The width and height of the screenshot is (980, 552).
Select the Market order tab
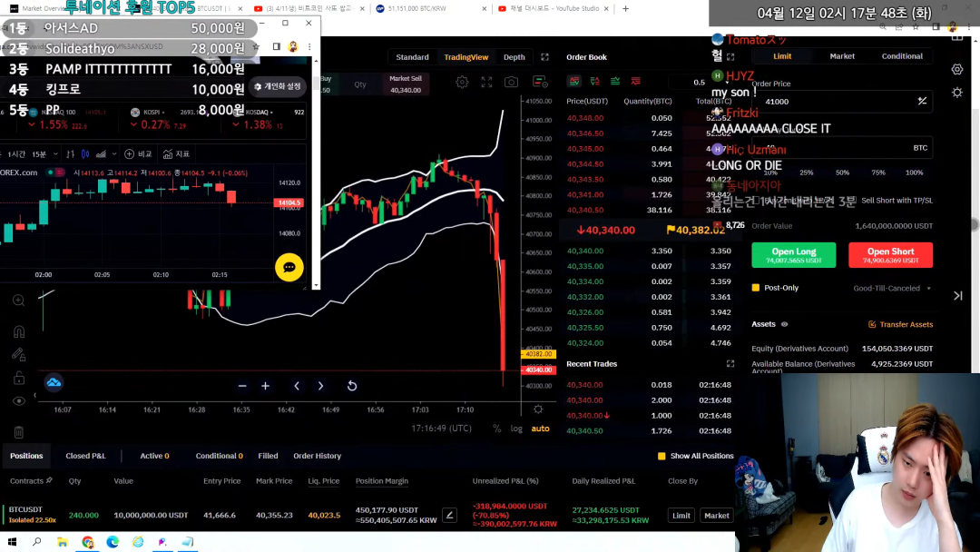click(x=842, y=56)
